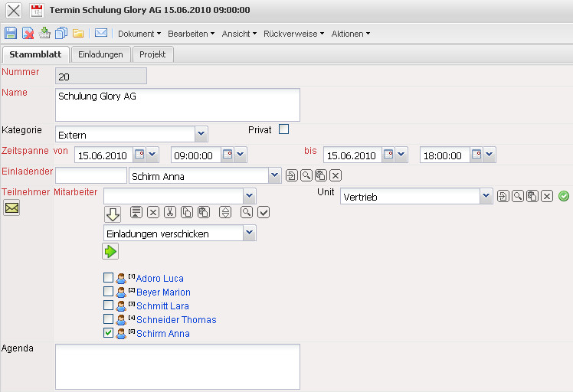Screen dimensions: 573x392
Task: Click the scissors cut icon for participants
Action: (170, 212)
